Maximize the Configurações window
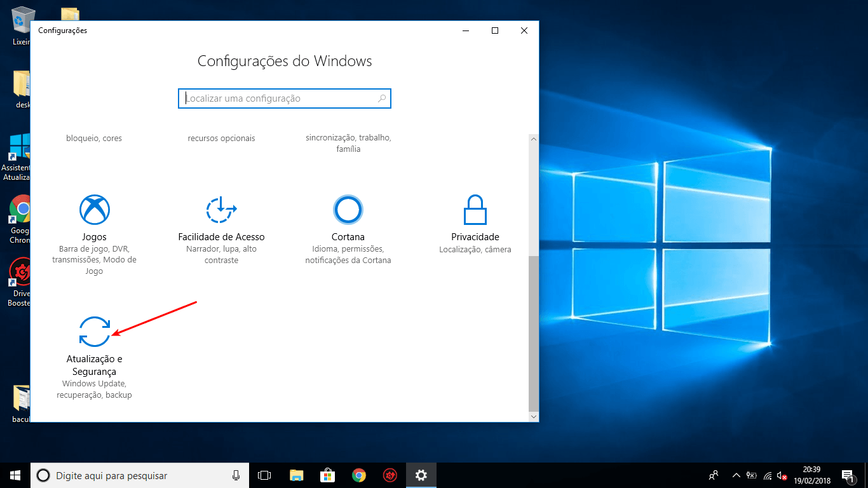The height and width of the screenshot is (488, 868). [x=495, y=30]
